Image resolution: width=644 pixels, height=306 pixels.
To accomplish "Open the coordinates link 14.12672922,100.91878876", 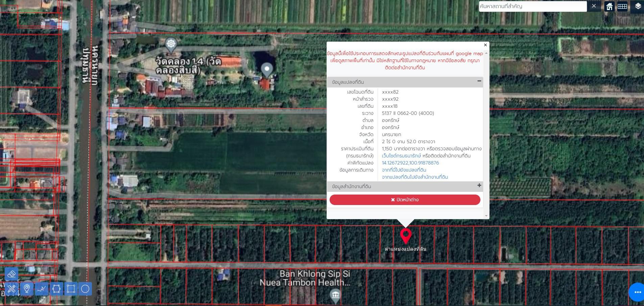I will [410, 163].
